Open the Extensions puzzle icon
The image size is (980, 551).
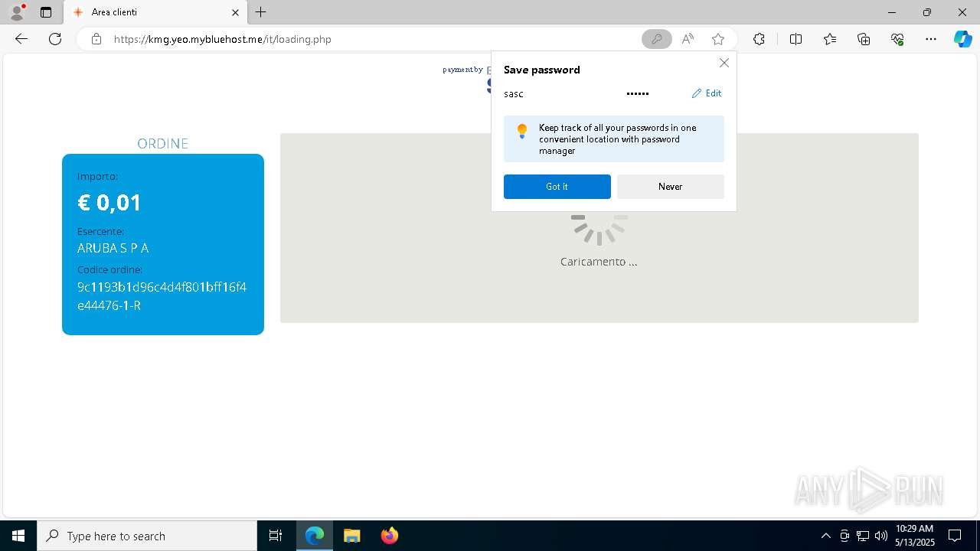tap(759, 39)
